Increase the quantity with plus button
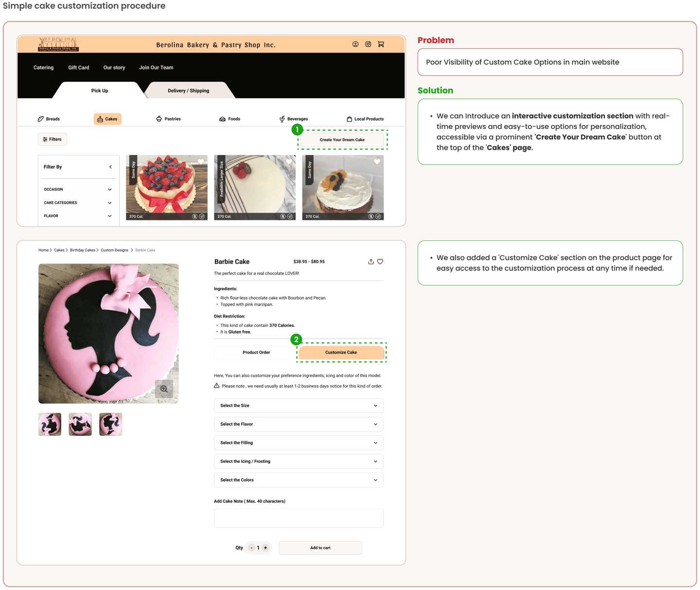 pyautogui.click(x=265, y=548)
